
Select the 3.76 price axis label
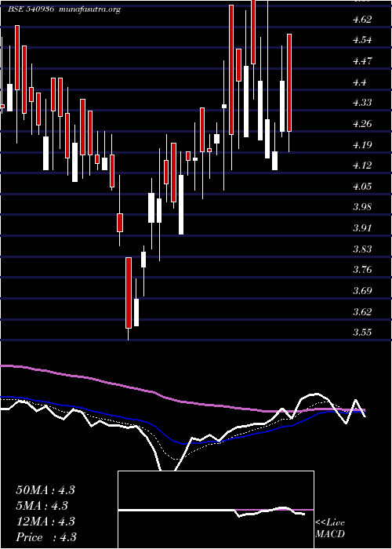362,270
